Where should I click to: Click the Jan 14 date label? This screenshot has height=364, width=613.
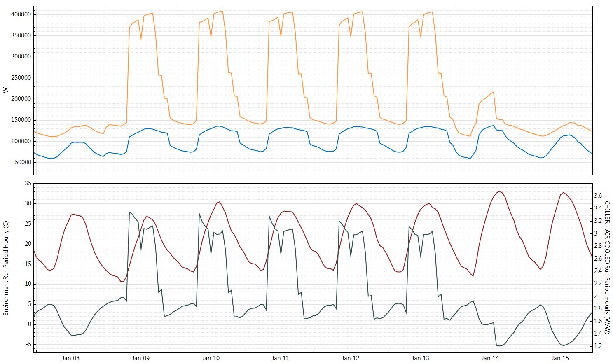(x=490, y=358)
